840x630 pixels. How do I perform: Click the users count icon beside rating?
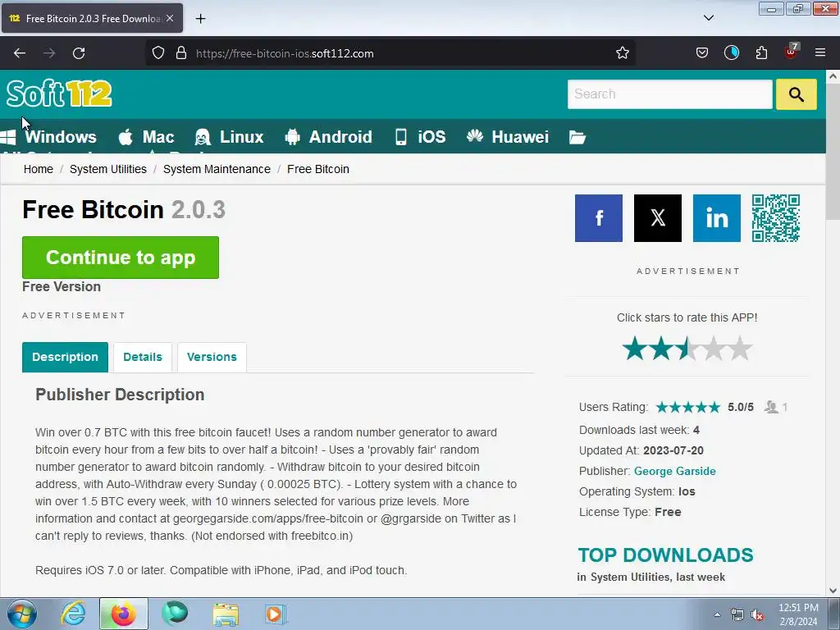[x=771, y=407]
